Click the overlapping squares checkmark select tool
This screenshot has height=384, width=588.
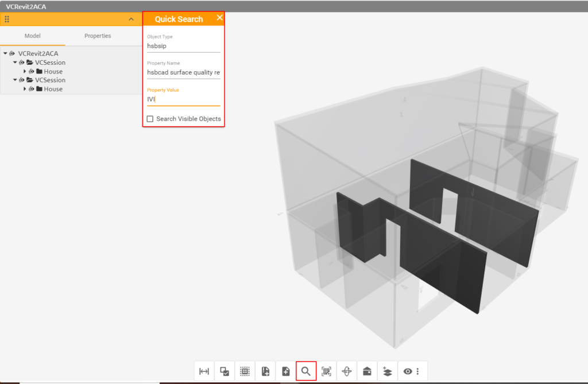(x=225, y=371)
